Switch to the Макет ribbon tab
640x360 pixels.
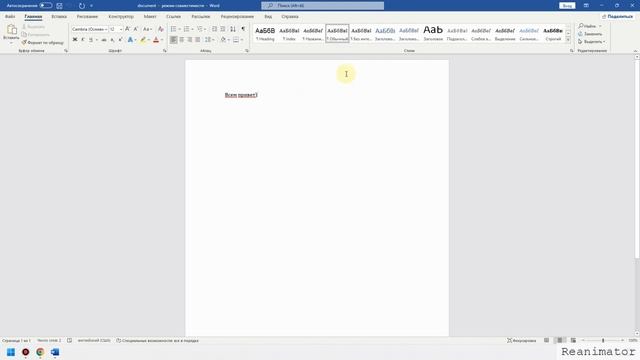pyautogui.click(x=150, y=17)
